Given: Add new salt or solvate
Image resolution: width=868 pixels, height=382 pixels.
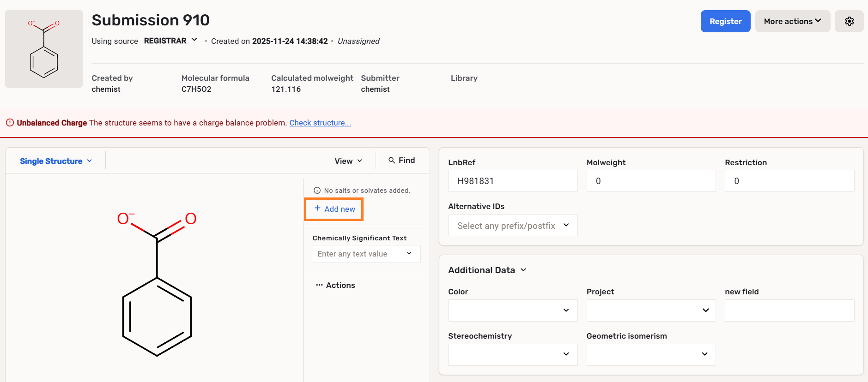Looking at the screenshot, I should tap(334, 209).
